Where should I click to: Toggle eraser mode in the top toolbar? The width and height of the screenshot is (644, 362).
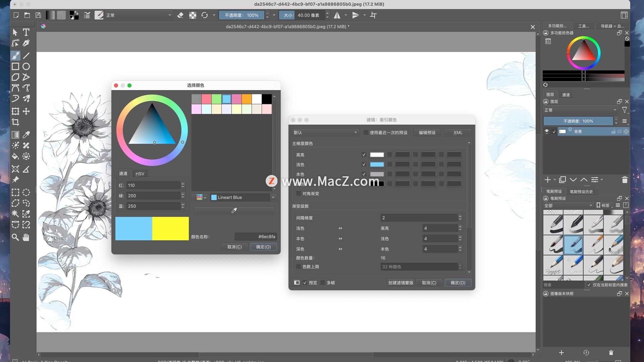(x=180, y=15)
